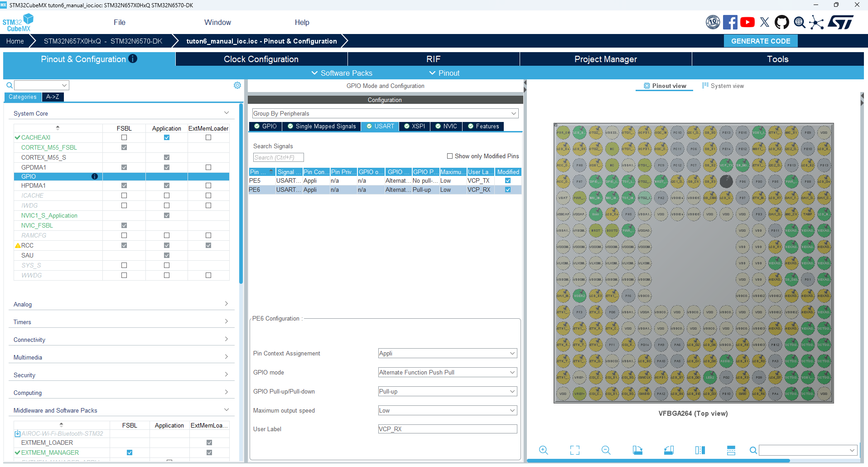Open the Group By Peripherals dropdown
868x467 pixels.
point(385,113)
